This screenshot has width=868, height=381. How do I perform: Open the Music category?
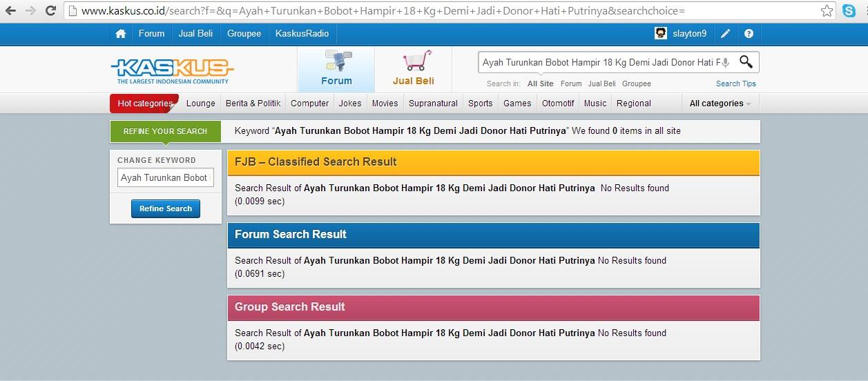[595, 104]
